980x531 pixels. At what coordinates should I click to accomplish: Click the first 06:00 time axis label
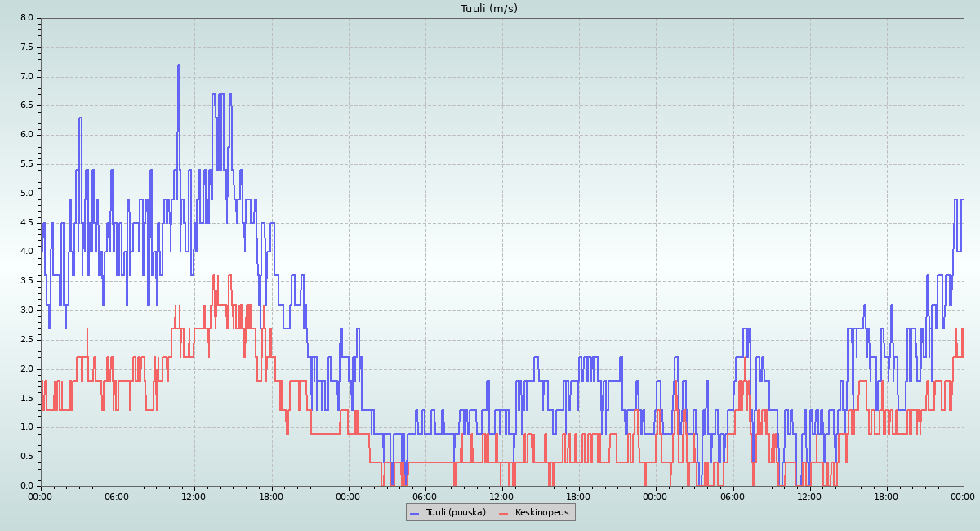[118, 496]
